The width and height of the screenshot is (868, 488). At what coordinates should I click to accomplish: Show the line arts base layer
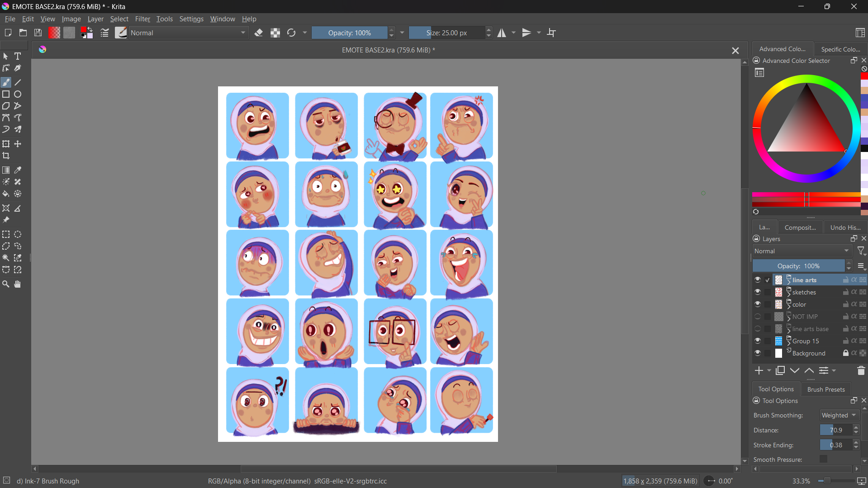758,329
